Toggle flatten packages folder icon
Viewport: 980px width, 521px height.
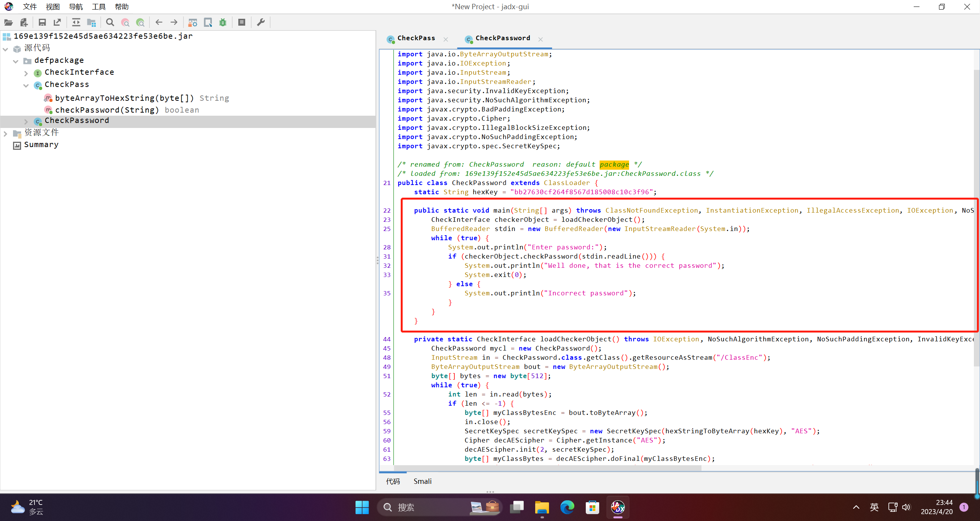(91, 22)
